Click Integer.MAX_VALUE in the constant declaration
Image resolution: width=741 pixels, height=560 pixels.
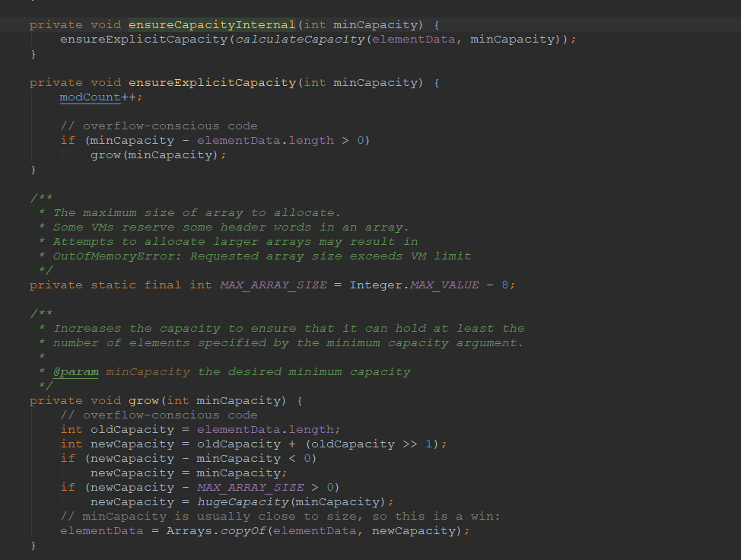(414, 285)
